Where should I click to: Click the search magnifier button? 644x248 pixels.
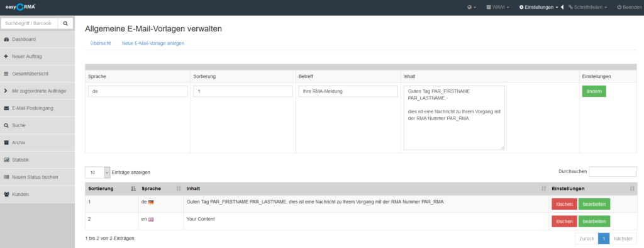65,23
